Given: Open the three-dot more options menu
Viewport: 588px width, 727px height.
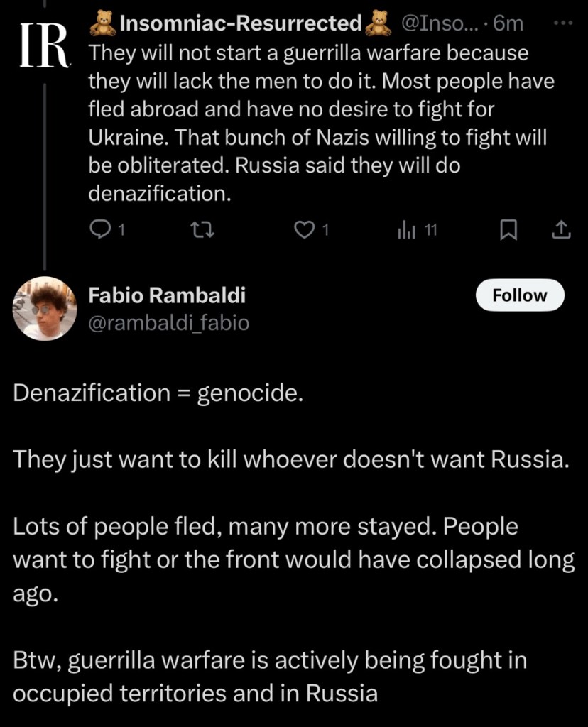Looking at the screenshot, I should tap(562, 23).
